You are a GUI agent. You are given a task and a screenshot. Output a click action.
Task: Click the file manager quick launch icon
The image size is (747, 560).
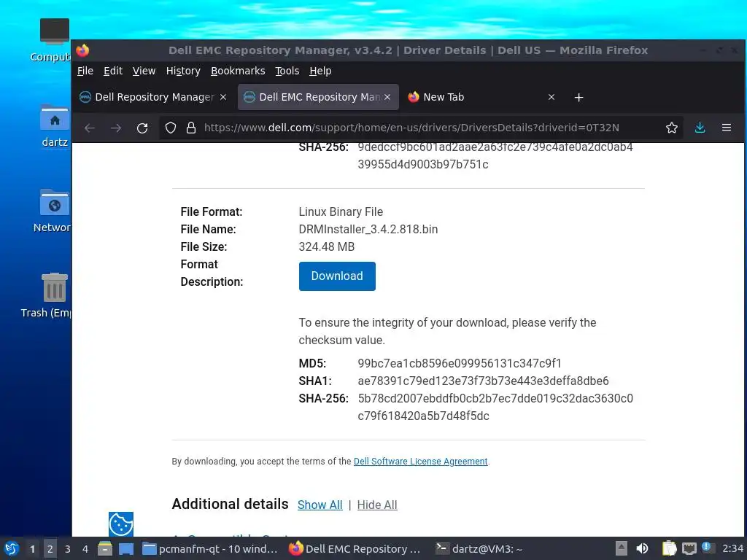(x=105, y=548)
